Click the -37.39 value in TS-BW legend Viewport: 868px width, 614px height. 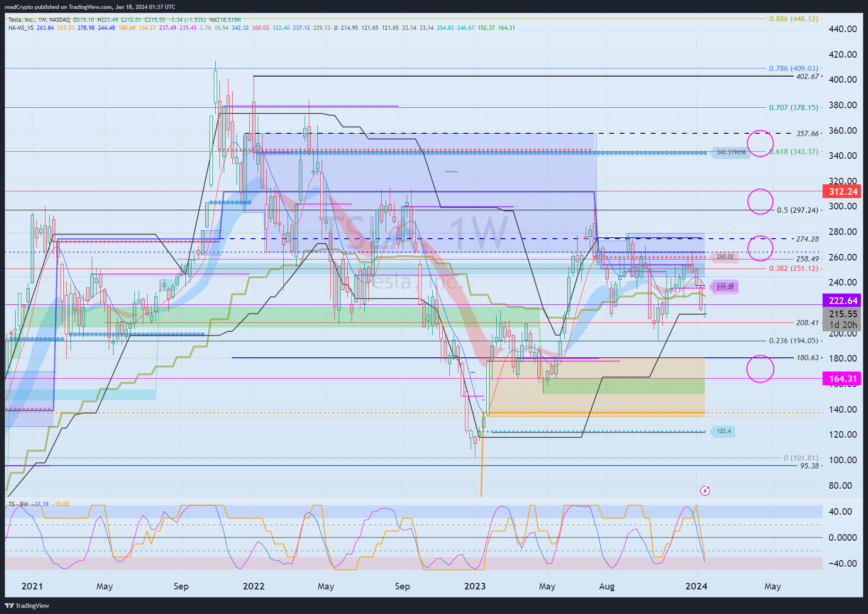pyautogui.click(x=40, y=504)
